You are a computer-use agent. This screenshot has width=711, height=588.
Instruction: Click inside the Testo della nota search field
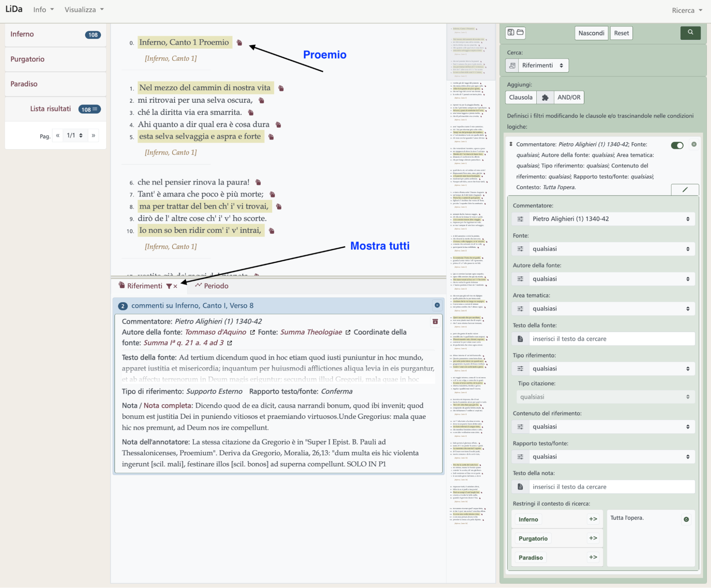pos(611,487)
